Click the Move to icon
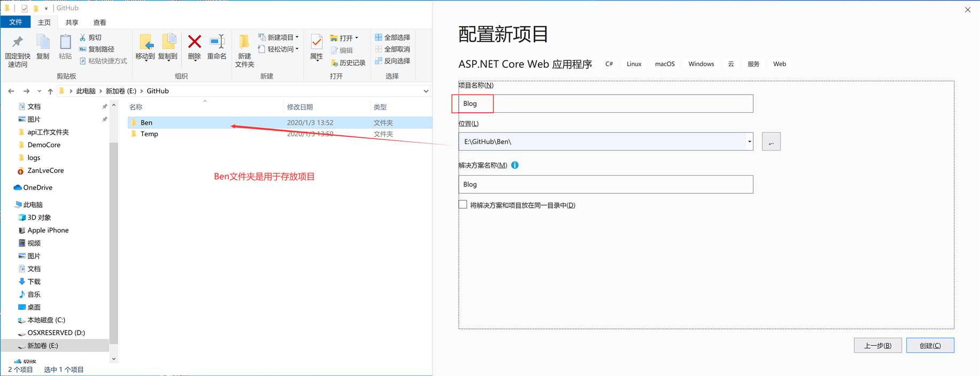980x376 pixels. click(145, 42)
